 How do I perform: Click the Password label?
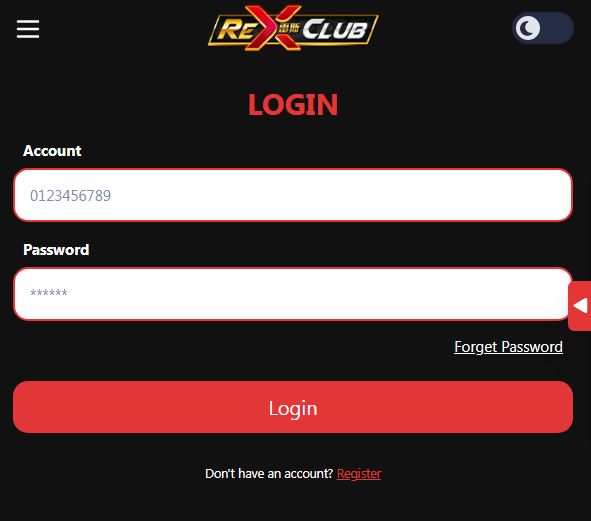56,250
